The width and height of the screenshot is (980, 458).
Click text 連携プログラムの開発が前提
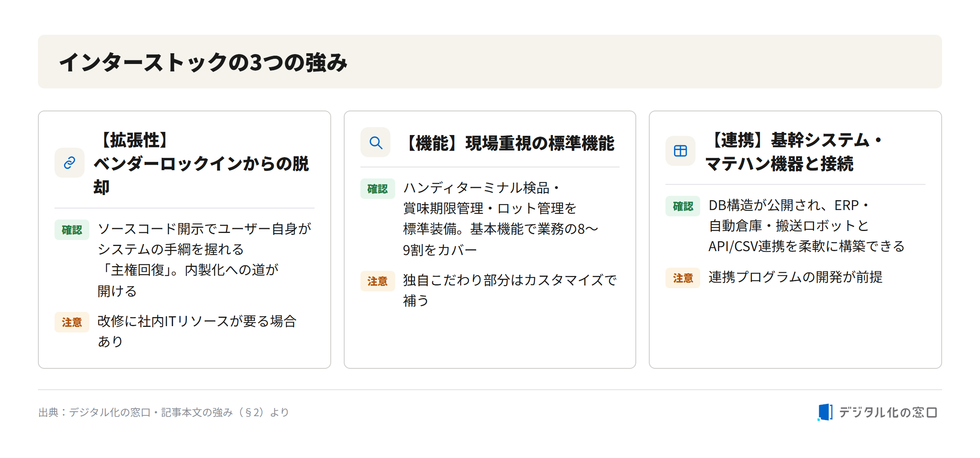pyautogui.click(x=795, y=277)
